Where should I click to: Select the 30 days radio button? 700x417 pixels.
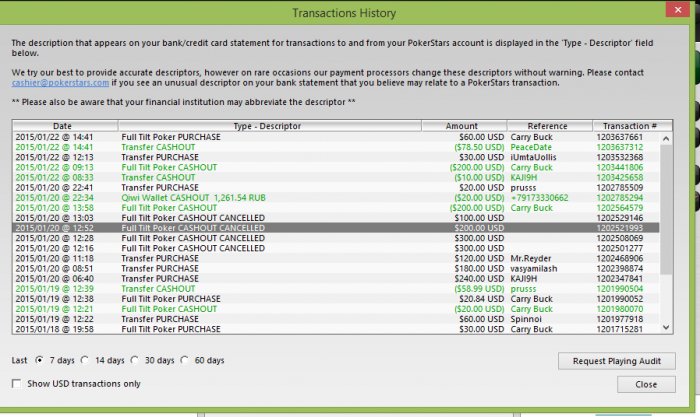[x=135, y=360]
